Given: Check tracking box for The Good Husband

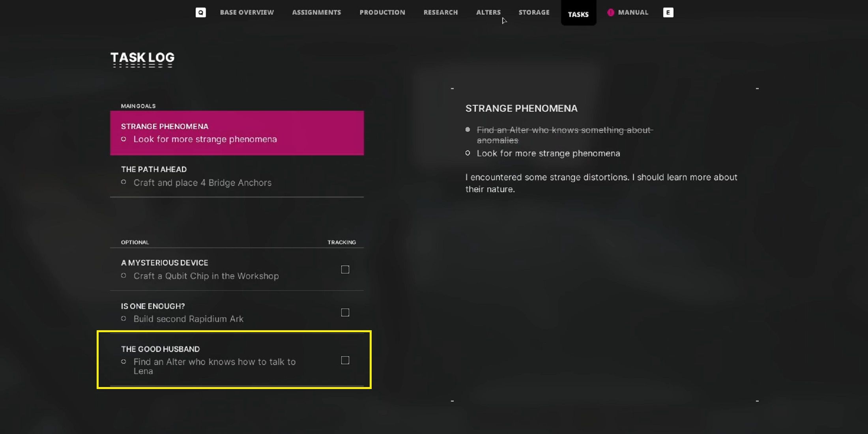Looking at the screenshot, I should pos(345,360).
